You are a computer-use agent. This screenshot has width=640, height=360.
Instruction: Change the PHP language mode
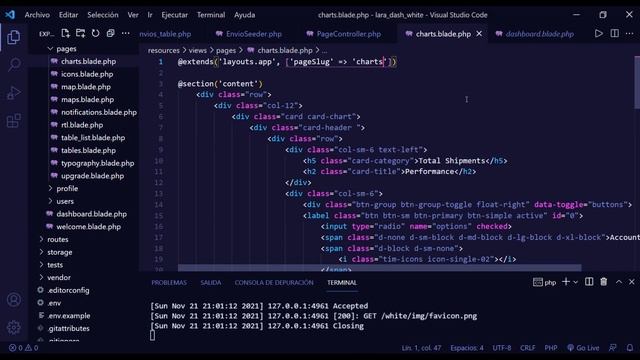(551, 348)
